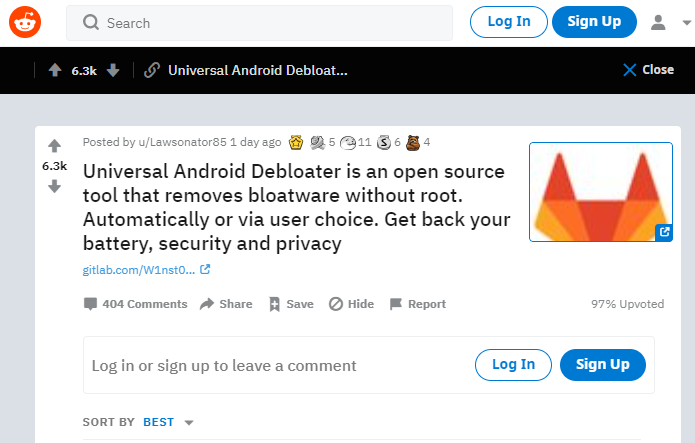This screenshot has width=695, height=443.
Task: Upvote the post in the black header bar
Action: click(54, 70)
